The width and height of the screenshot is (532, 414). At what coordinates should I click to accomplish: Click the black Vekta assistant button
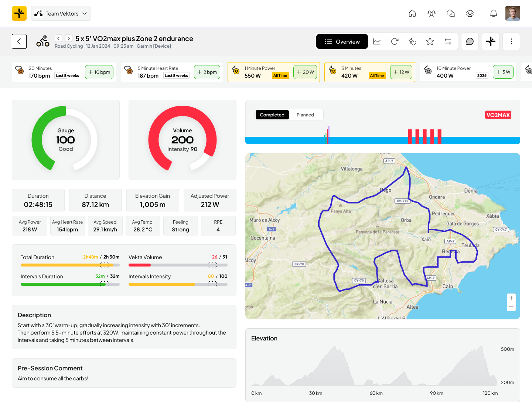pyautogui.click(x=491, y=41)
